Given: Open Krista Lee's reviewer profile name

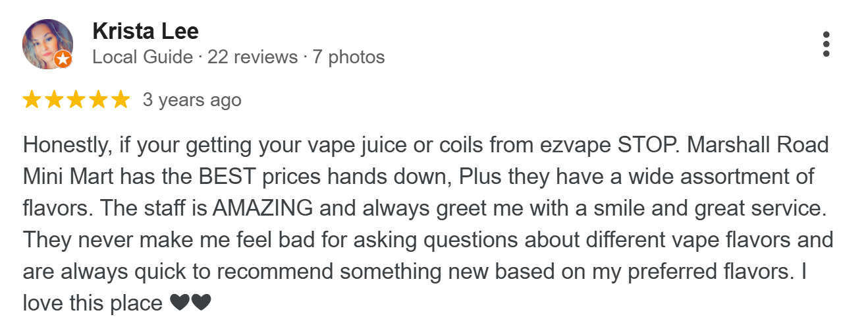Looking at the screenshot, I should coord(146,31).
